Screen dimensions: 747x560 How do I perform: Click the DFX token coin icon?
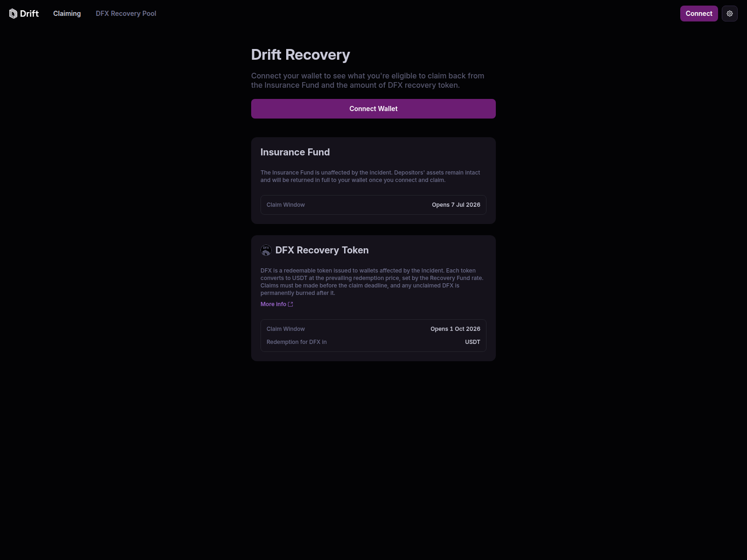(x=266, y=250)
